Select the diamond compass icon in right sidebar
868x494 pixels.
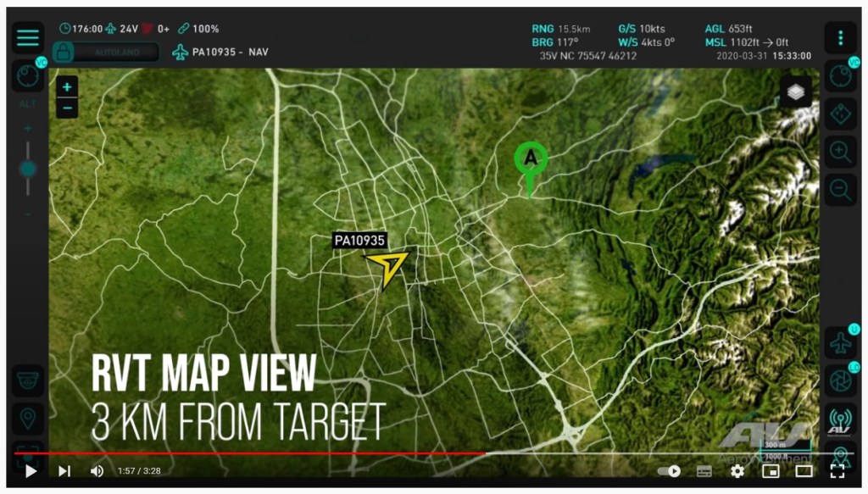coord(840,114)
